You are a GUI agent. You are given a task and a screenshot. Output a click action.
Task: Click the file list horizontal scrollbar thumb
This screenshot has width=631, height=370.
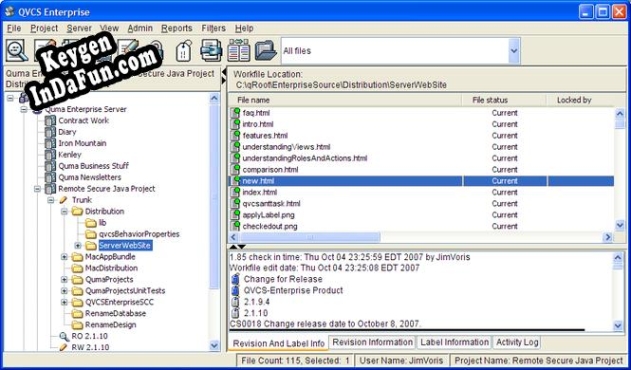[x=310, y=237]
